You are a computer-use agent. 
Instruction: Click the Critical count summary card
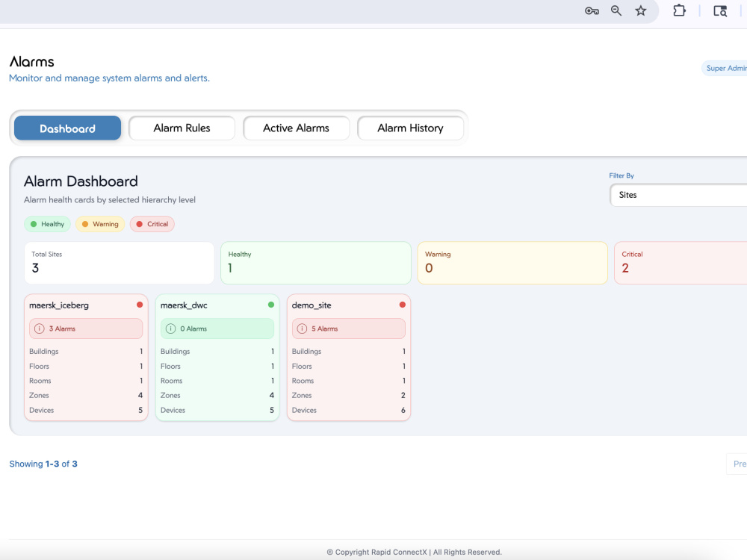click(681, 263)
